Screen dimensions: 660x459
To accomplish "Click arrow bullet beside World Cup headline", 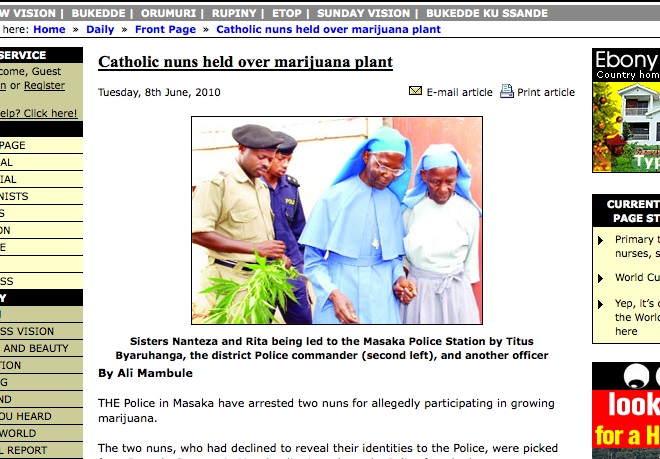I will coord(601,278).
